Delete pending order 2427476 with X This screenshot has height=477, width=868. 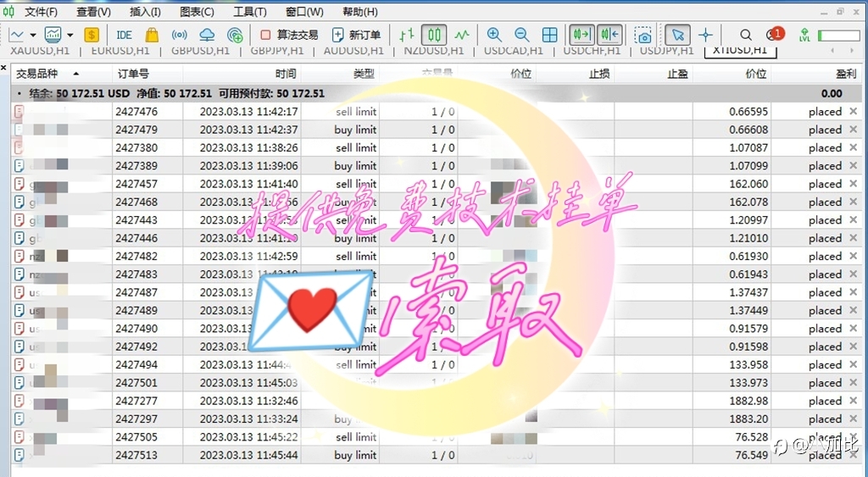pos(853,111)
